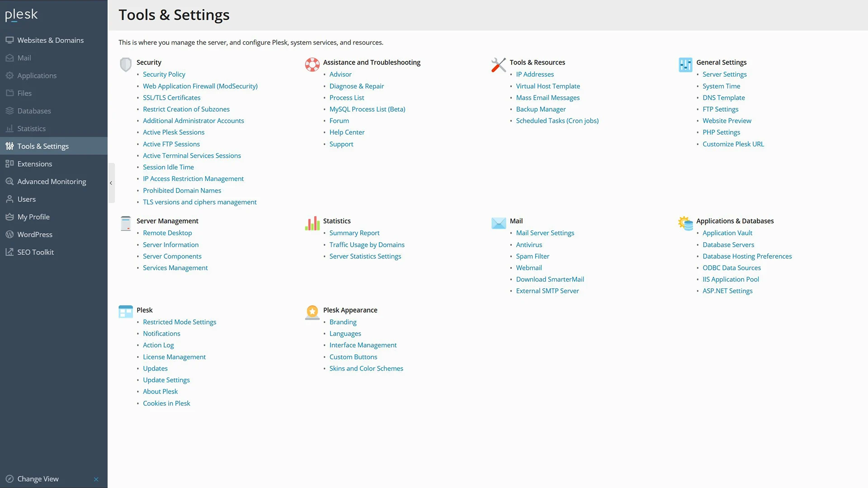The height and width of the screenshot is (488, 868).
Task: Click the Tools & Settings sliders sidebar icon
Action: click(x=9, y=146)
